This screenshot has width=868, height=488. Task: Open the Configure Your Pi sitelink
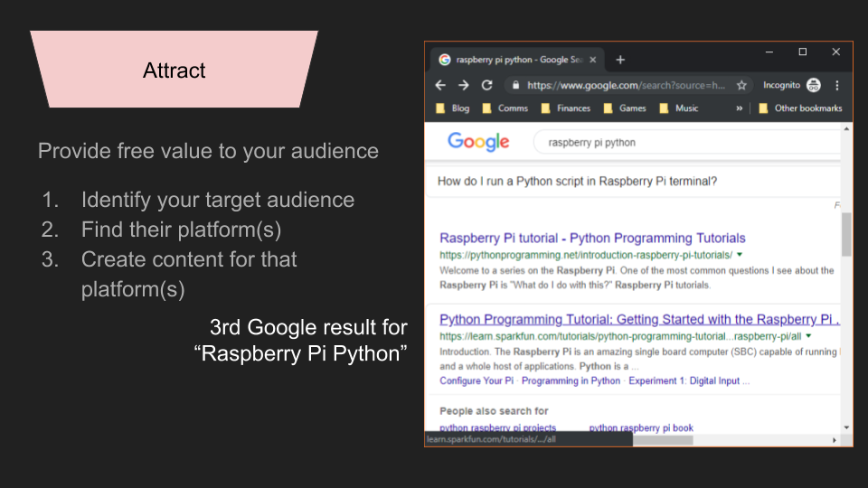[476, 380]
